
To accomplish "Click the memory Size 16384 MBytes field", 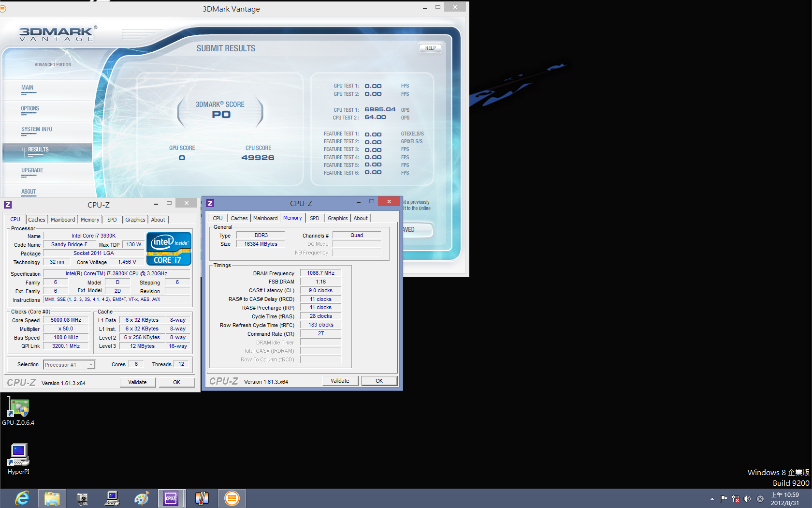I will (261, 244).
